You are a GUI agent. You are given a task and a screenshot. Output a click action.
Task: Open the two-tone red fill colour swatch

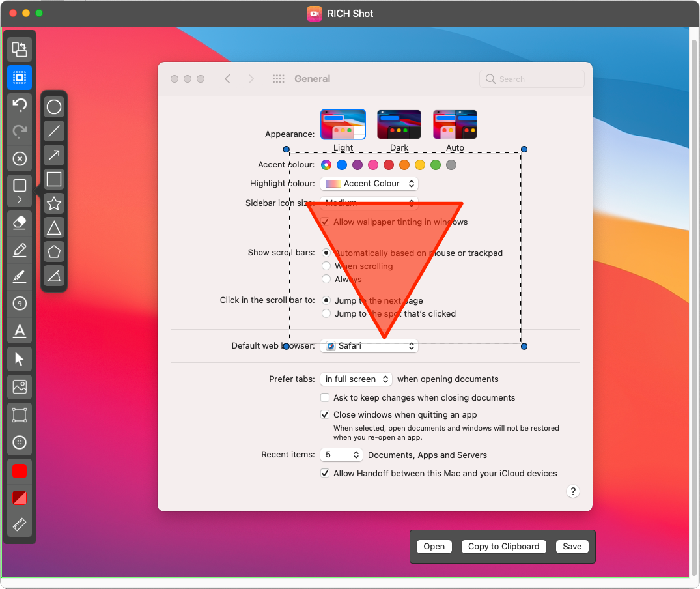pyautogui.click(x=19, y=497)
